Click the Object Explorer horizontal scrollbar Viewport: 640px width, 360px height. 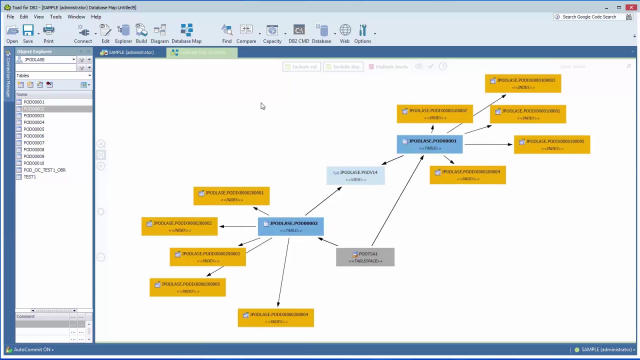pos(53,311)
